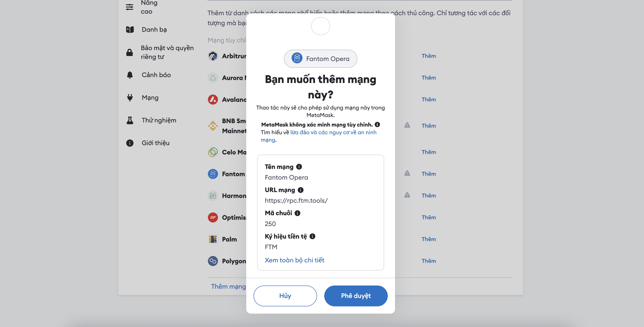Click Thêm beside the Arbitrum network
This screenshot has height=327, width=644.
click(x=429, y=56)
